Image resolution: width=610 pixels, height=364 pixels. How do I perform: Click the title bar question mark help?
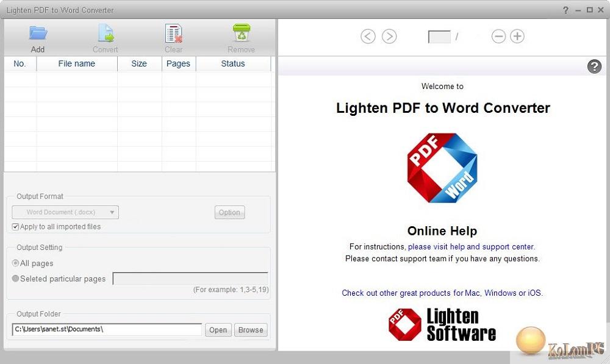click(x=565, y=10)
